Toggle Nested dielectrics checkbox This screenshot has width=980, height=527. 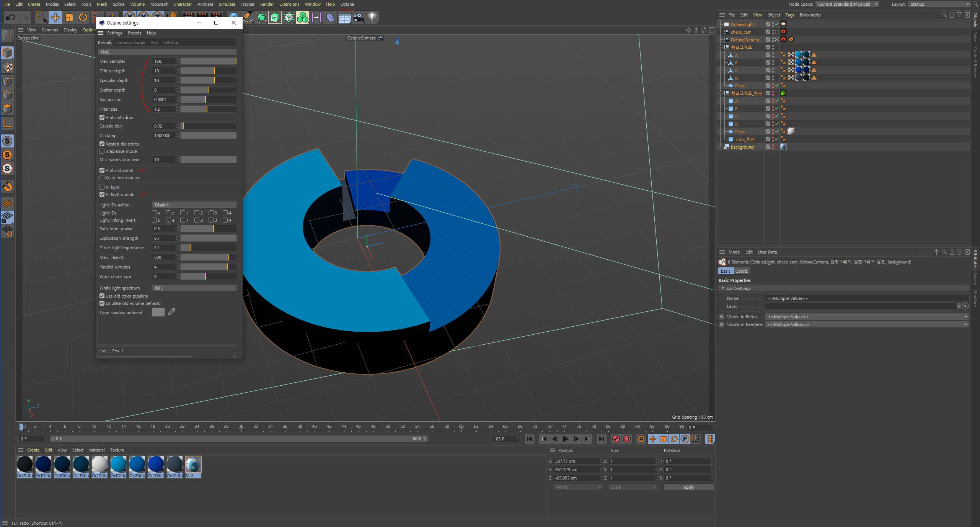pyautogui.click(x=102, y=144)
